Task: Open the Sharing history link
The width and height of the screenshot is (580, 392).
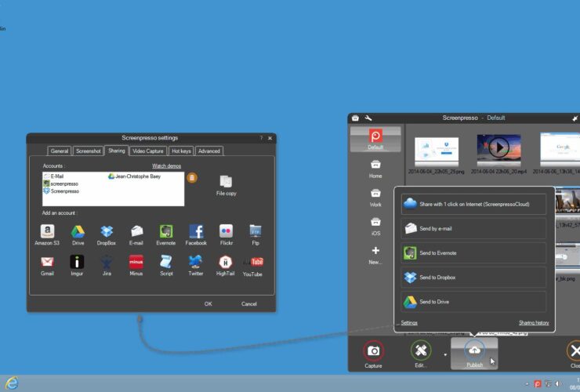Action: click(533, 323)
